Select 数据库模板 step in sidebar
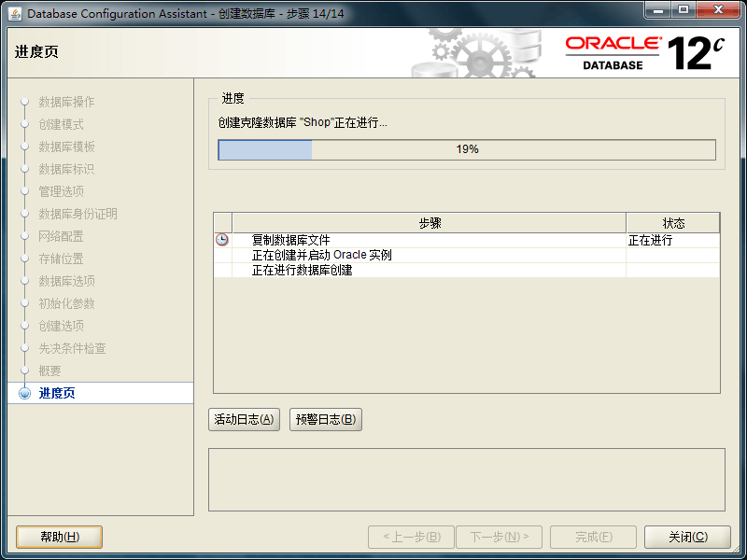This screenshot has height=560, width=747. 66,147
